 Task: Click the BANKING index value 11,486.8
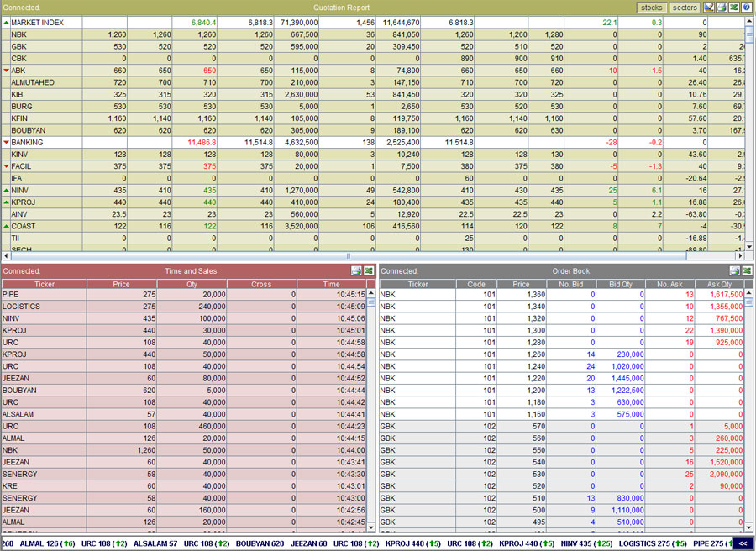coord(202,142)
